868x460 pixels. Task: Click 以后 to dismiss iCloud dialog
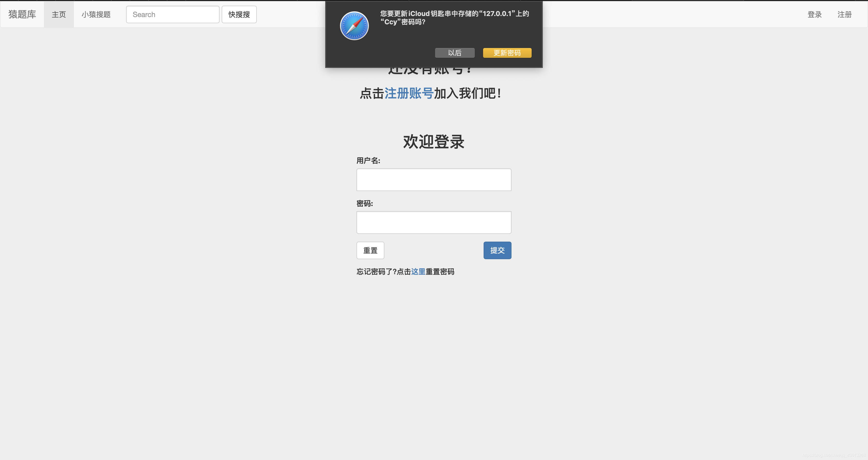coord(455,53)
